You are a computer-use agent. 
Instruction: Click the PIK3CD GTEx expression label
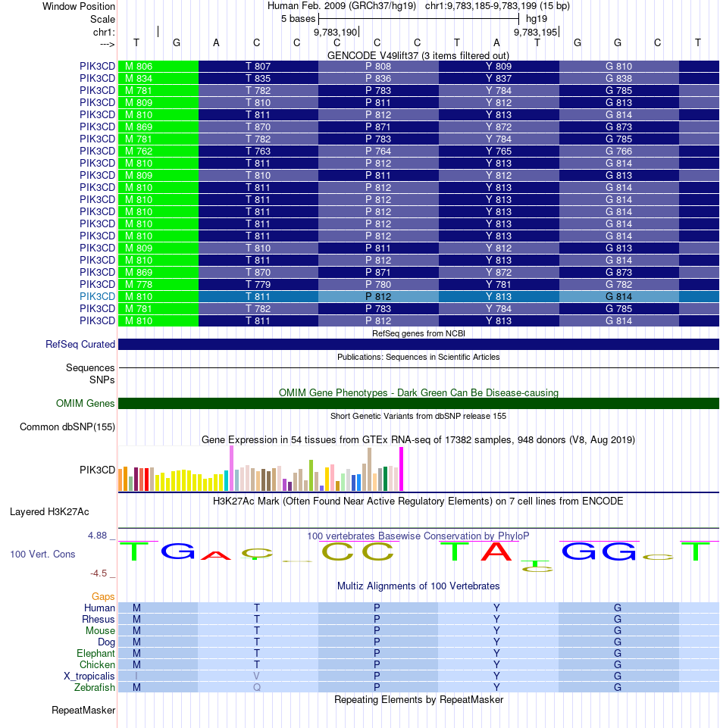(97, 470)
